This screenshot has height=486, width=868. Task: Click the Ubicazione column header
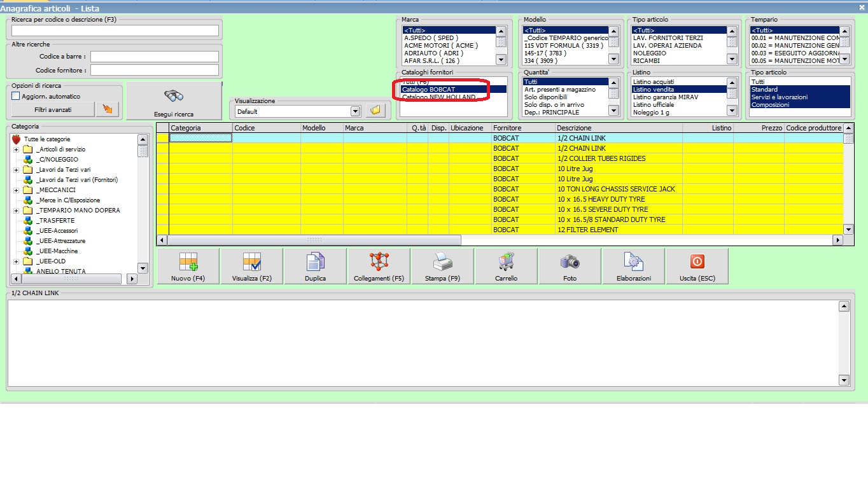[x=470, y=128]
